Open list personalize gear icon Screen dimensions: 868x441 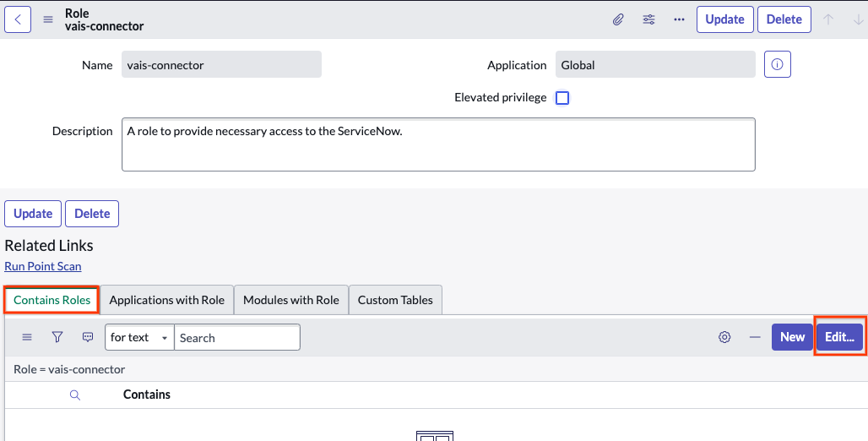(x=724, y=337)
